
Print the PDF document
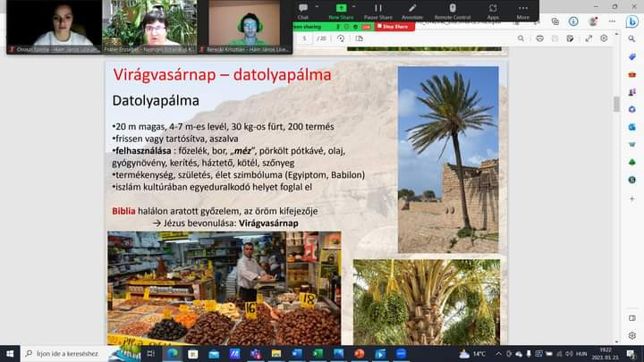539,38
